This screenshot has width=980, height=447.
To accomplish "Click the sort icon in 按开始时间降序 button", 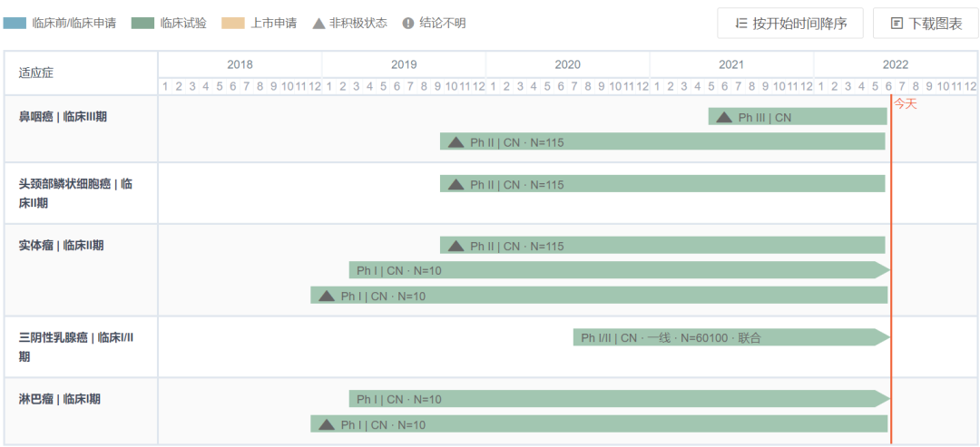I will pos(742,24).
